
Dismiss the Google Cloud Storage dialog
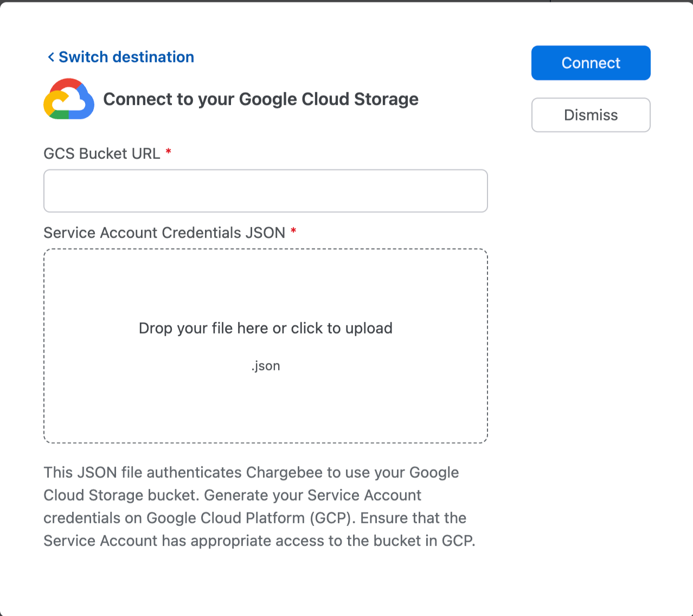(591, 115)
